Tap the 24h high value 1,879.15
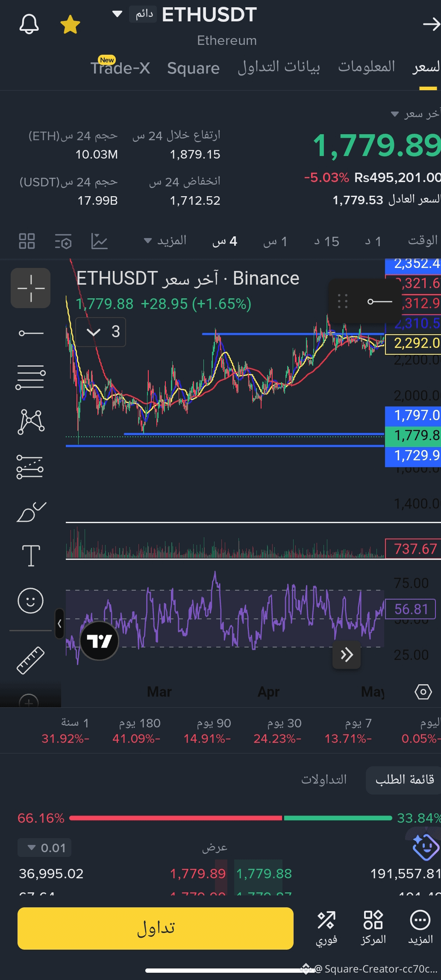This screenshot has width=441, height=980. point(195,154)
